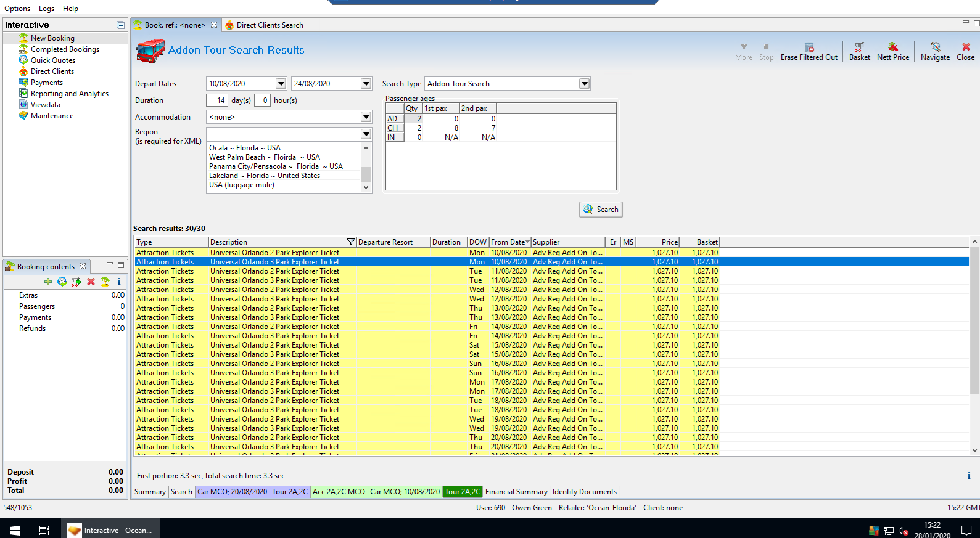Click the red bus Addon Tour icon
The image size is (980, 538).
150,51
